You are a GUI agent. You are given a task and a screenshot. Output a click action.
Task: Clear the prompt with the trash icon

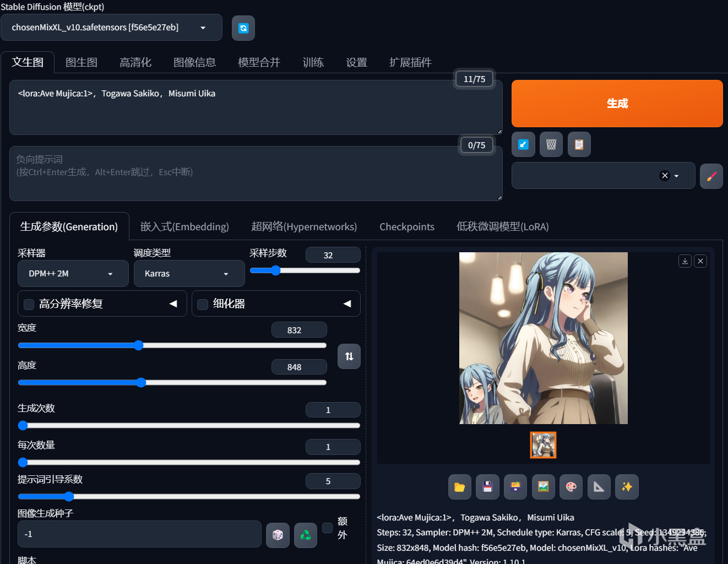pyautogui.click(x=551, y=144)
